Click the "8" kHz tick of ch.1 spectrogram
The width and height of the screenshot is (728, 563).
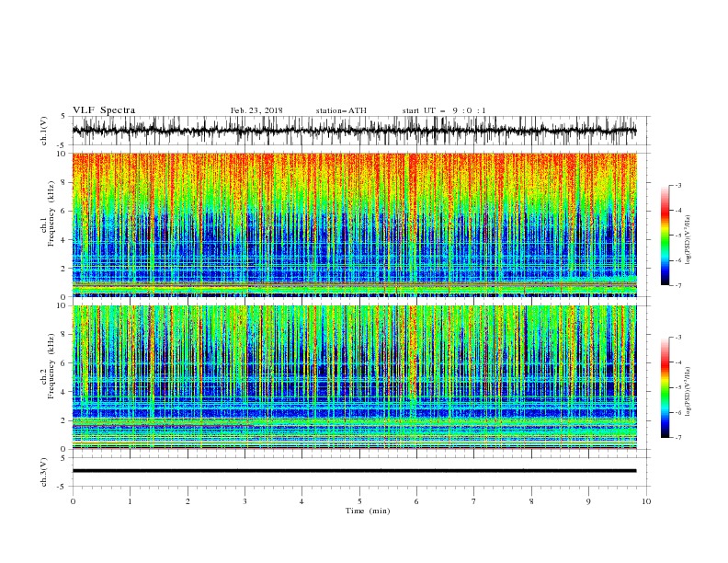[x=64, y=182]
